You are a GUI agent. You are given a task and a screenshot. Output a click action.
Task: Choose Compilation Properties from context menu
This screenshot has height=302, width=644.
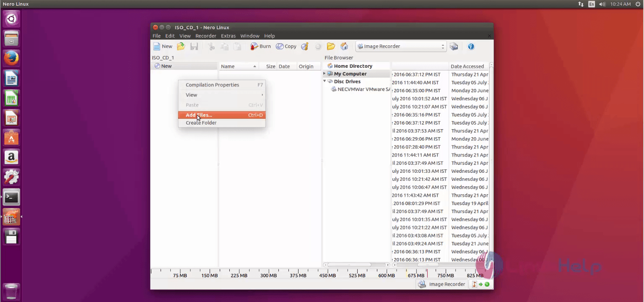222,85
